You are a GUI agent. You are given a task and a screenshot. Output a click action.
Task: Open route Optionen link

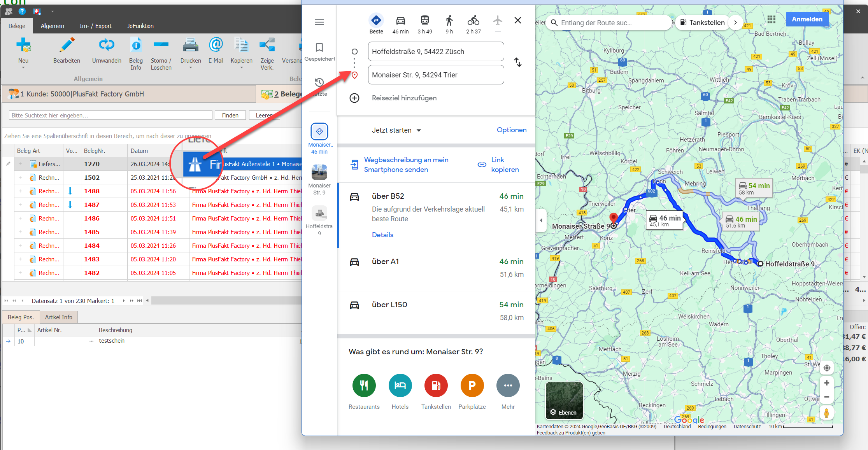tap(512, 130)
